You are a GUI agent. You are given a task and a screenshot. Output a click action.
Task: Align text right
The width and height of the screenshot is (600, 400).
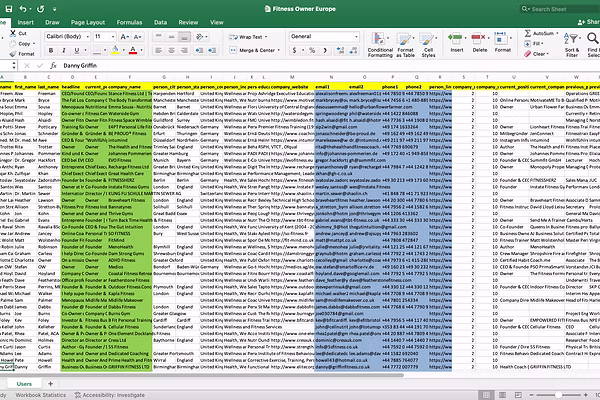click(184, 51)
